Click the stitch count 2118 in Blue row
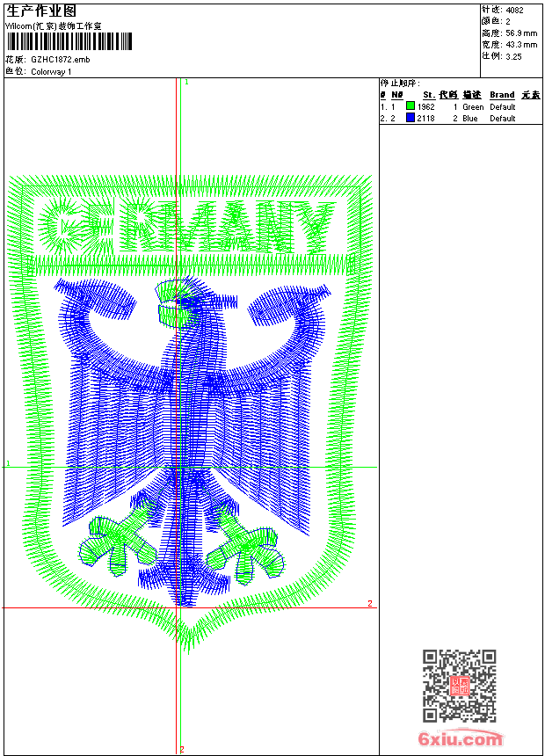This screenshot has width=545, height=756. pyautogui.click(x=425, y=119)
